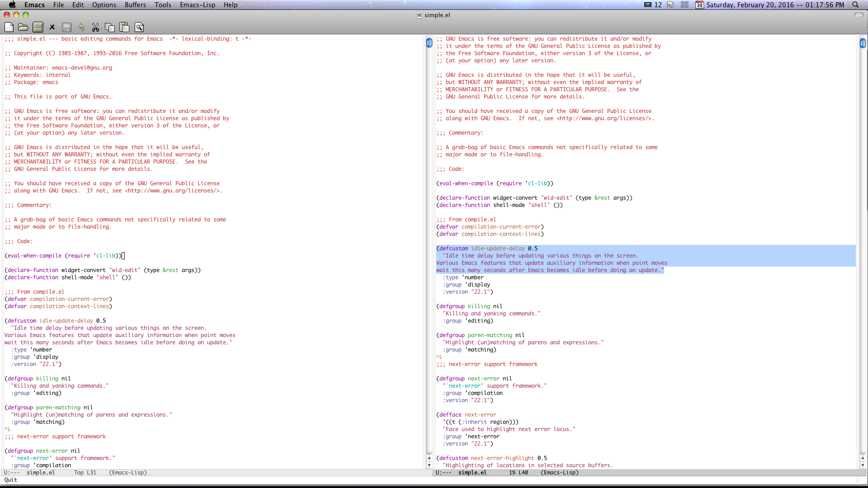Open the Options menu
The image size is (868, 488).
(104, 5)
